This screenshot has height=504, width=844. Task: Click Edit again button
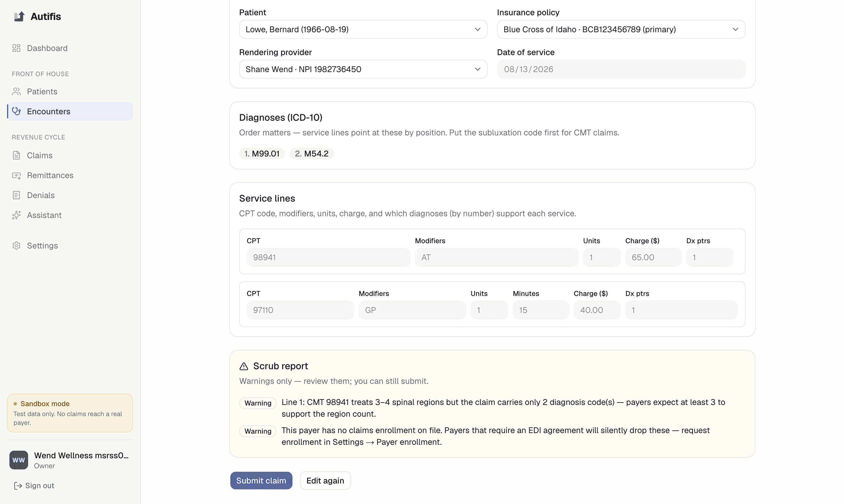(x=325, y=481)
